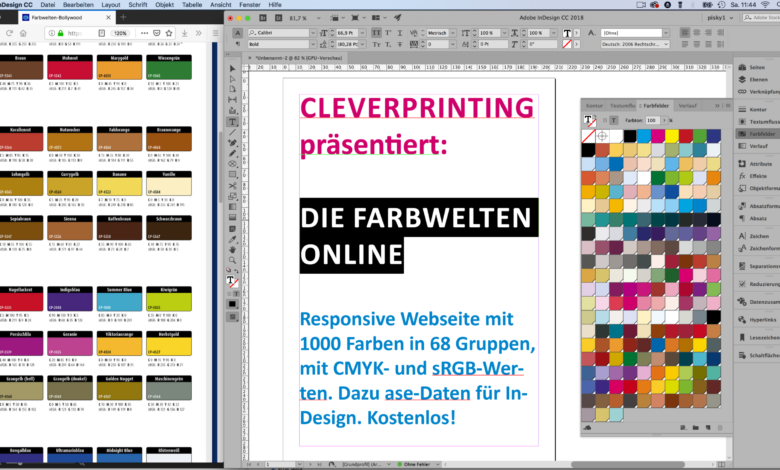The width and height of the screenshot is (780, 470).
Task: Select the Zoom magnifier tool
Action: click(x=232, y=260)
